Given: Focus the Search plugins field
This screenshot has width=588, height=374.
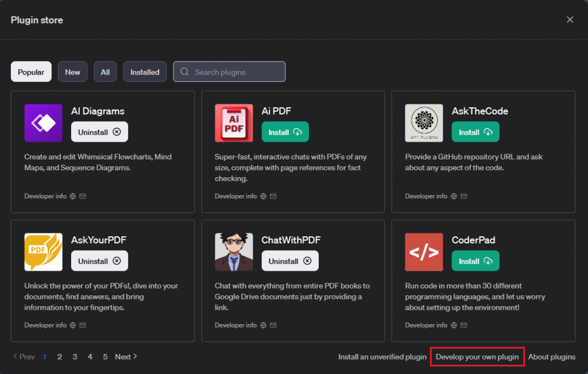Looking at the screenshot, I should coord(229,72).
